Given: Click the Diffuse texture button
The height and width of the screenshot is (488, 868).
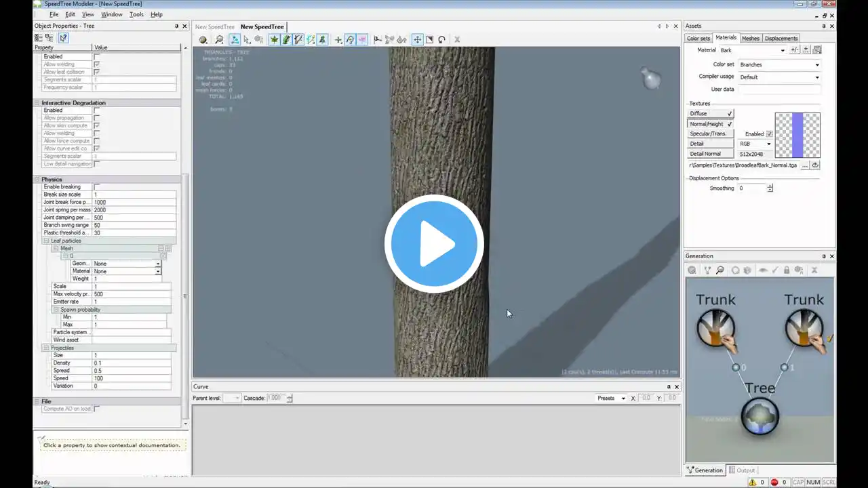Looking at the screenshot, I should click(x=711, y=114).
